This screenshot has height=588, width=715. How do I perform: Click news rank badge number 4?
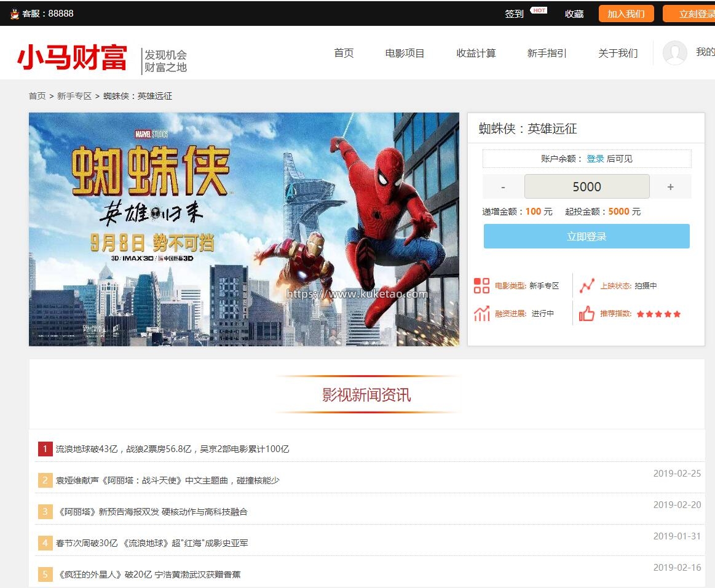(45, 543)
